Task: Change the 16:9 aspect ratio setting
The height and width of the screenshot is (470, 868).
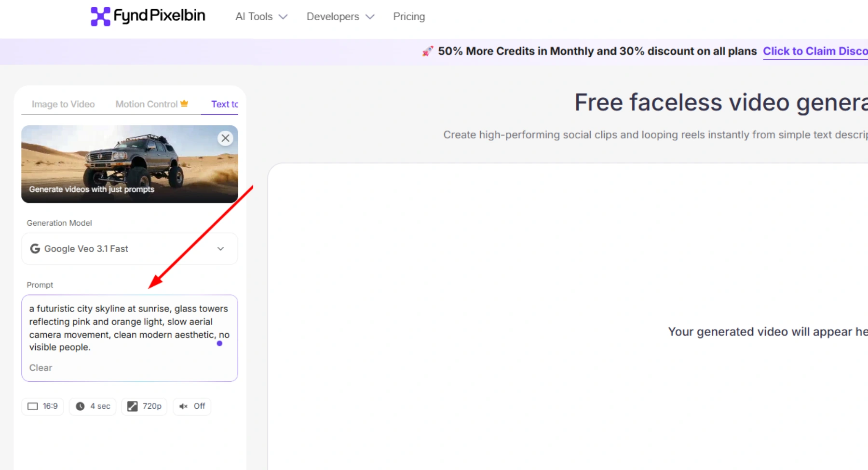Action: click(x=43, y=406)
